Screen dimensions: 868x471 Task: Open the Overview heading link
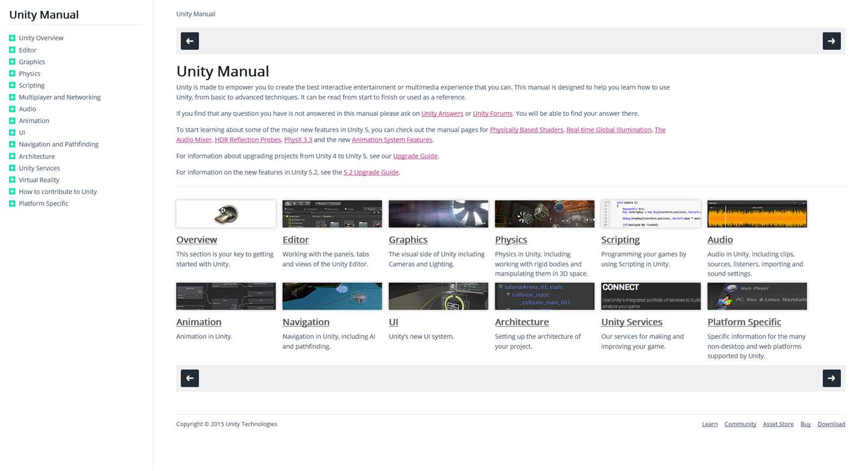[x=197, y=239]
